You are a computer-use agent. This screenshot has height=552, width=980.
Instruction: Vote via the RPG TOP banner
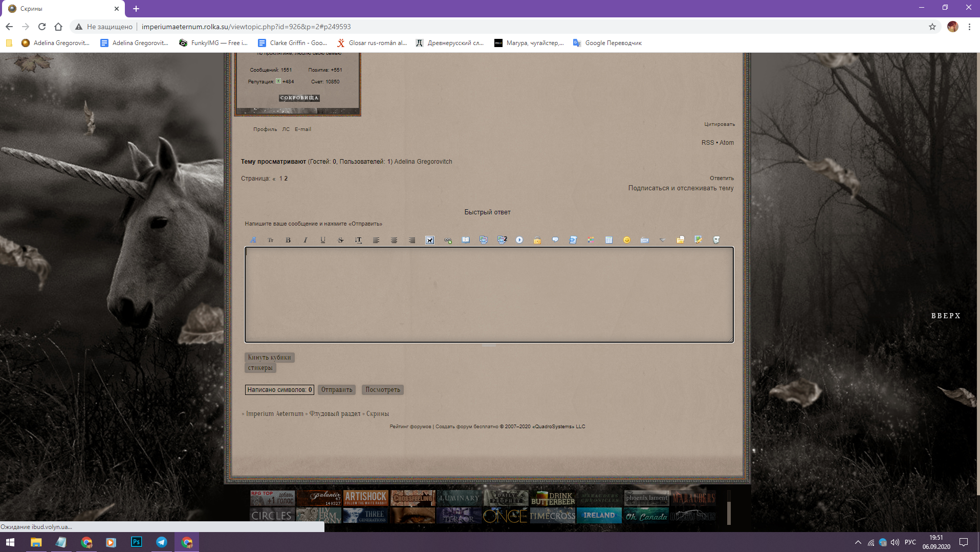click(272, 498)
